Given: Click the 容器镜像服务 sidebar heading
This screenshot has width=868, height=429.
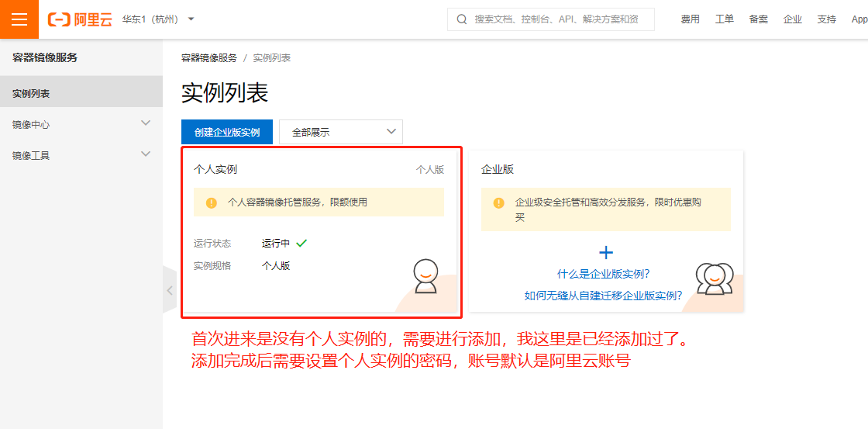Looking at the screenshot, I should [45, 57].
